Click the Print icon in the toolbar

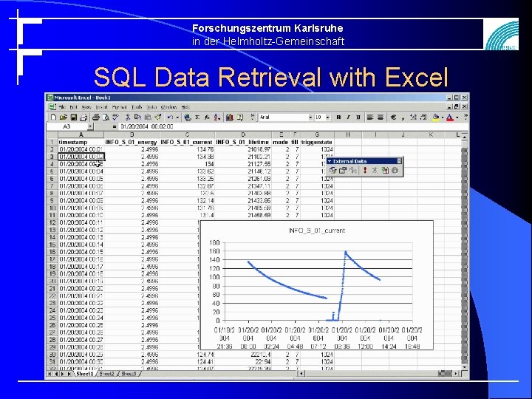click(x=96, y=117)
